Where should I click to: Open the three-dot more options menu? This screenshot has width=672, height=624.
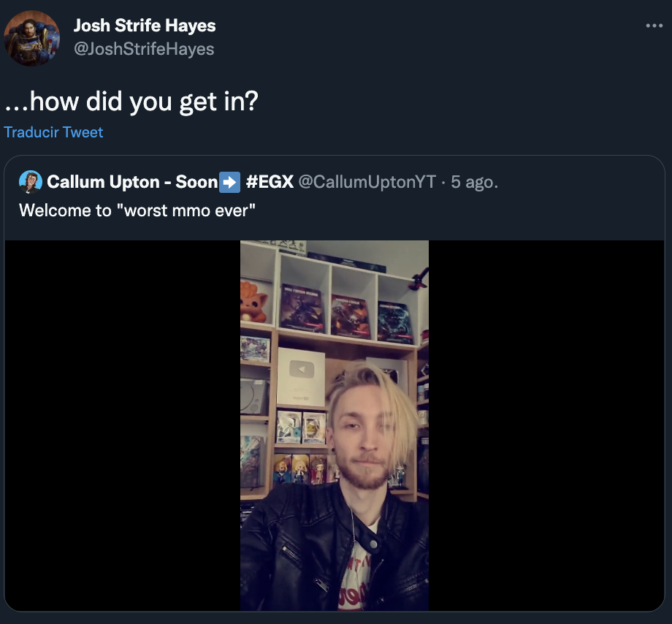pyautogui.click(x=654, y=26)
